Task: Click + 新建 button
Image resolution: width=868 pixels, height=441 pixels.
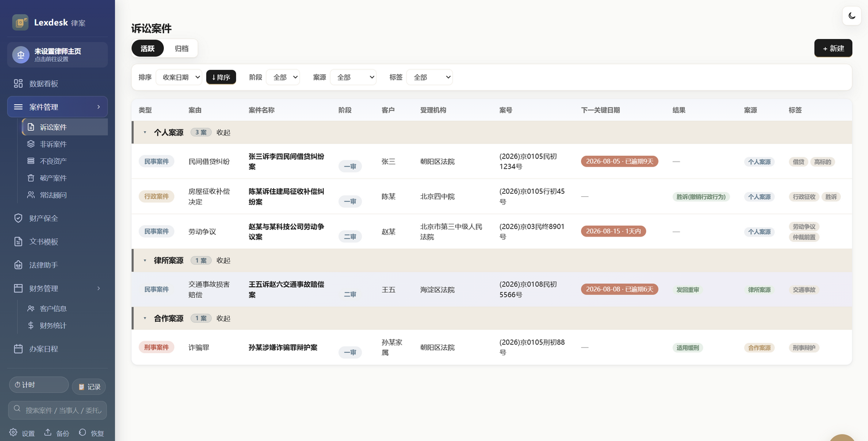Action: point(833,48)
